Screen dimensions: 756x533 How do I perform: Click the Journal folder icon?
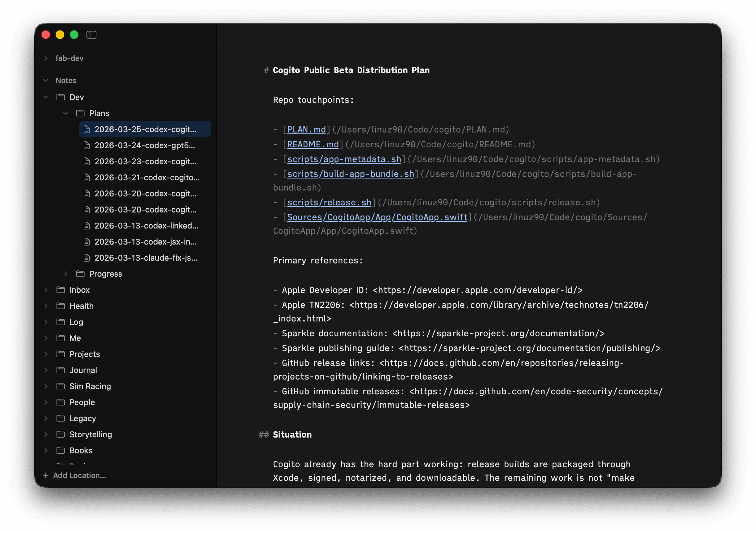(x=60, y=370)
